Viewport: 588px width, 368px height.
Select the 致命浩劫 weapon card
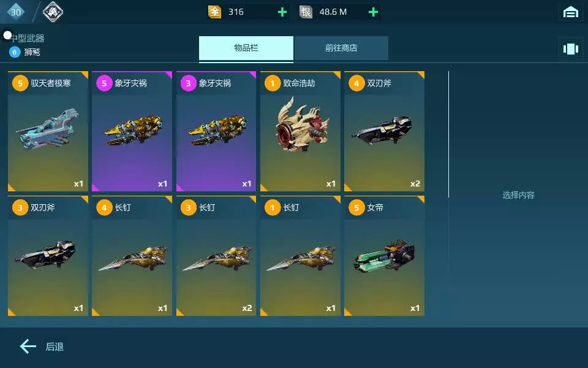[300, 131]
